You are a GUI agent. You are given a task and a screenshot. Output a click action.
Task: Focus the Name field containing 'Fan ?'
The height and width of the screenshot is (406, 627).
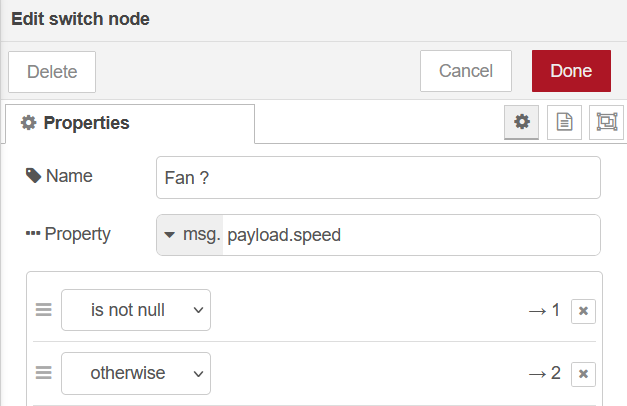379,177
